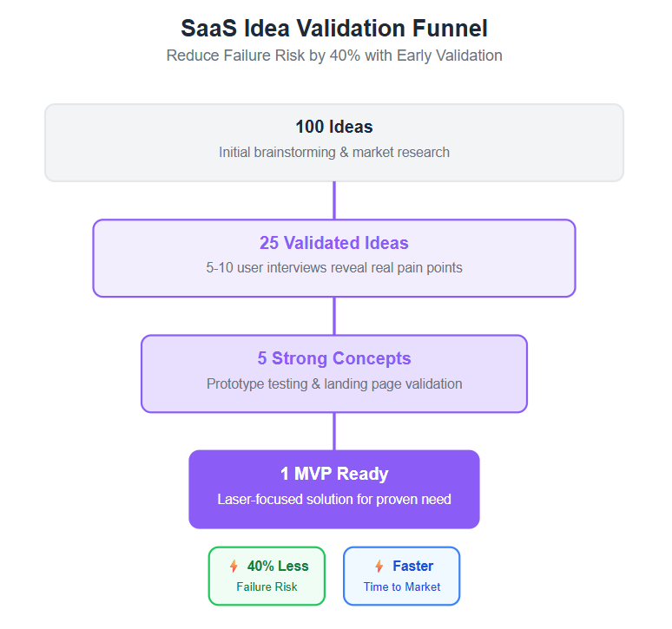Click the lightning icon beside 40% Less
This screenshot has width=672, height=629.
tap(234, 567)
